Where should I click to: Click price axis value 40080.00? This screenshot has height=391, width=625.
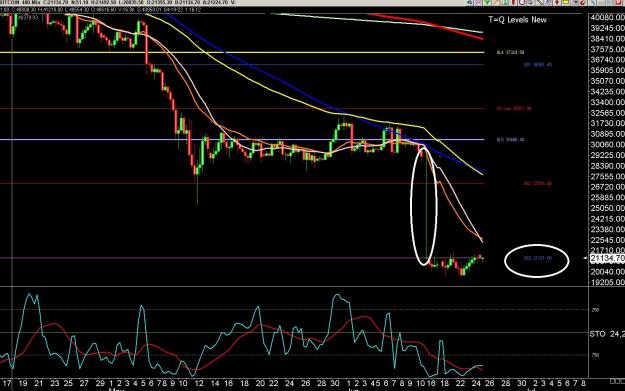[607, 18]
